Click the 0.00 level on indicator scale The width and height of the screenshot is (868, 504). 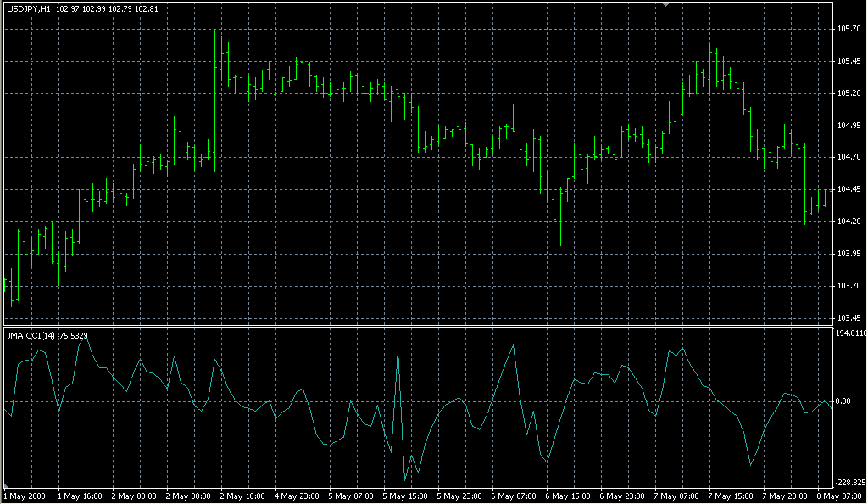pyautogui.click(x=844, y=401)
